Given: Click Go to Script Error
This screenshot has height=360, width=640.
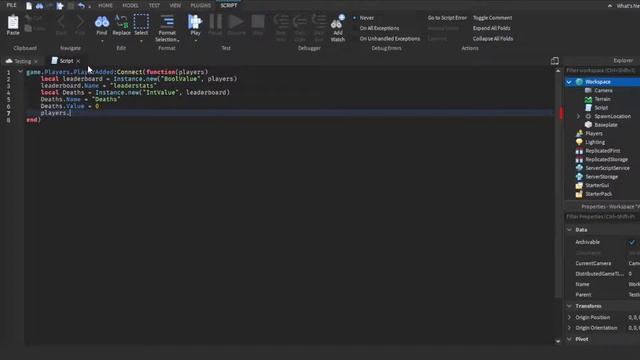Looking at the screenshot, I should 447,18.
